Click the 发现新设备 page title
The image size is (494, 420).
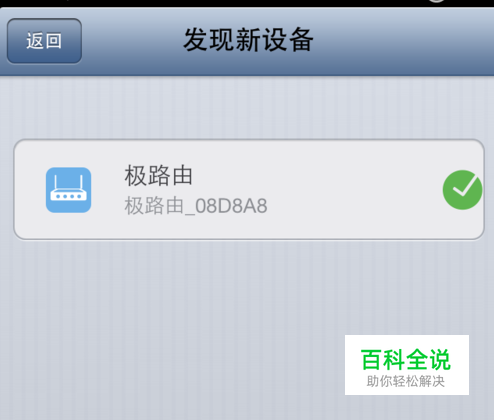pyautogui.click(x=248, y=40)
